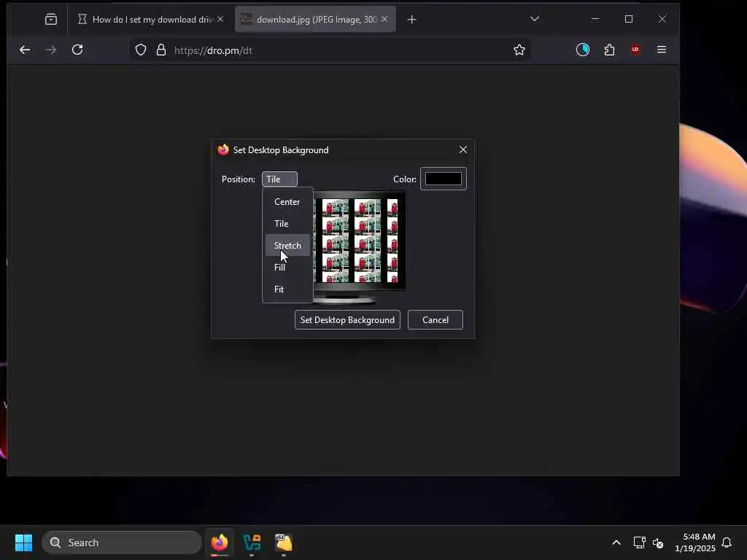Cancel the background dialog
The height and width of the screenshot is (560, 747).
pos(436,320)
